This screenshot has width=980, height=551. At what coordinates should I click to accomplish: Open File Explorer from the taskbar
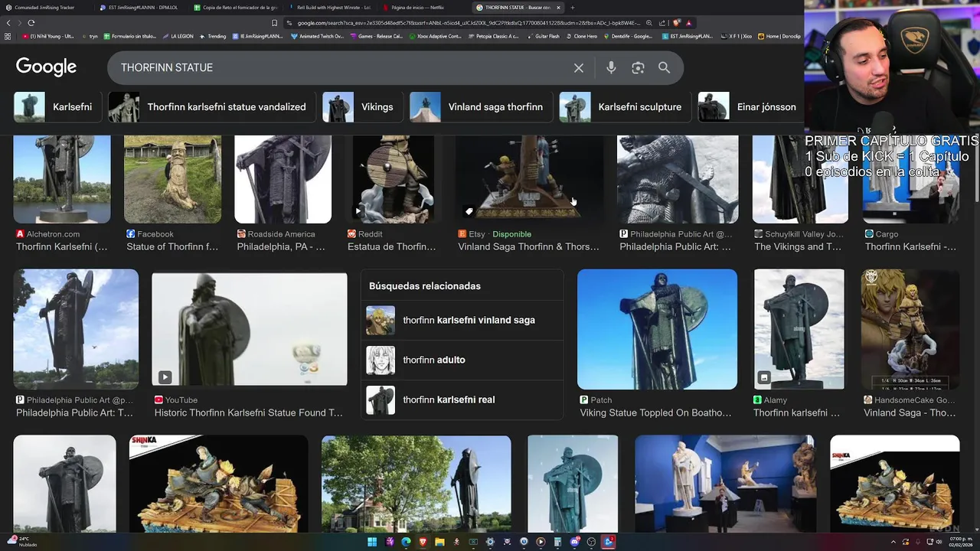(439, 542)
